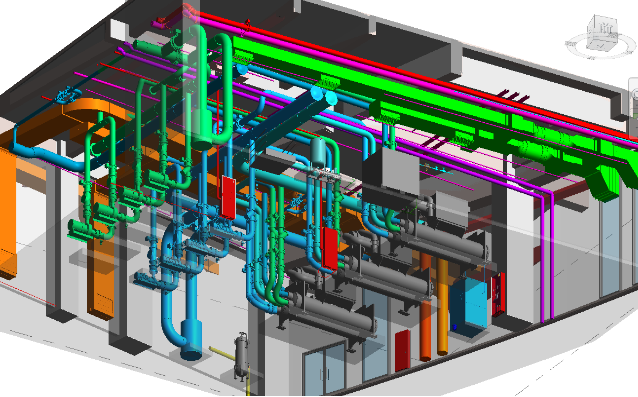Click the yellow pipe near the floor

point(221,353)
